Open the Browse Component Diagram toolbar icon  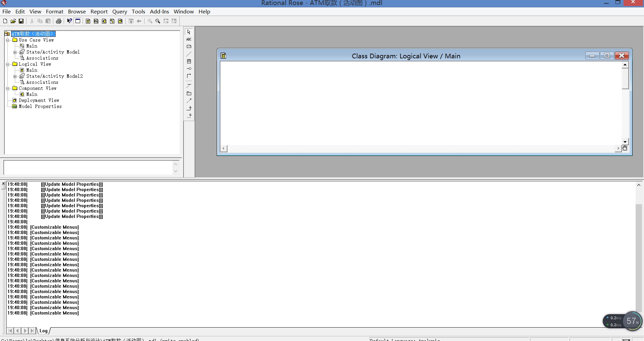coord(104,21)
